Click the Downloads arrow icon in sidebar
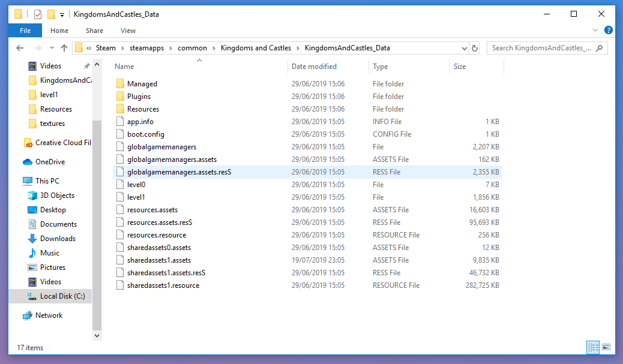 click(x=32, y=239)
